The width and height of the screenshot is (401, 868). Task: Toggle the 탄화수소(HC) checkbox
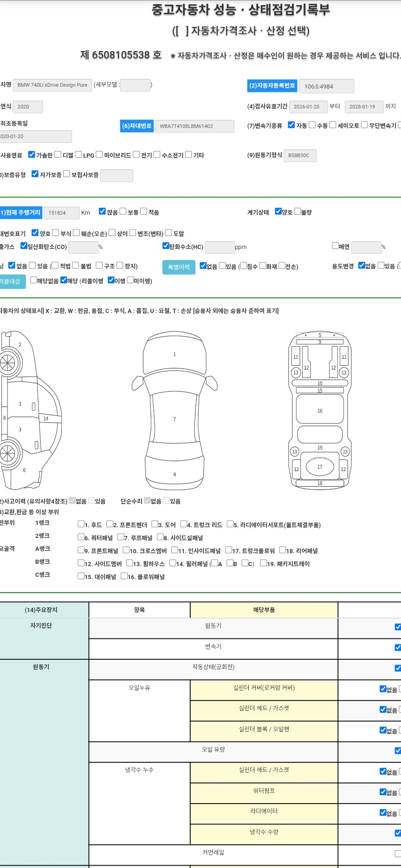166,246
